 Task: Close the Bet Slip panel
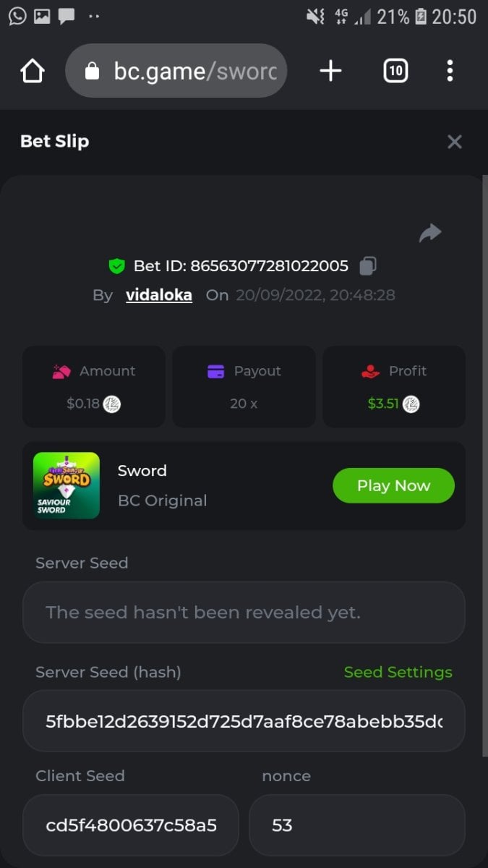(x=454, y=142)
